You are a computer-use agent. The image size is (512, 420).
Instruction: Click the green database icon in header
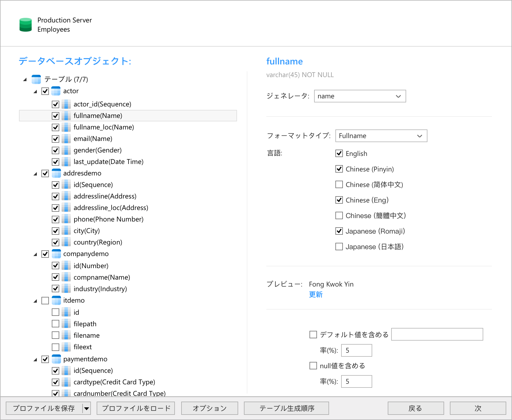point(26,25)
